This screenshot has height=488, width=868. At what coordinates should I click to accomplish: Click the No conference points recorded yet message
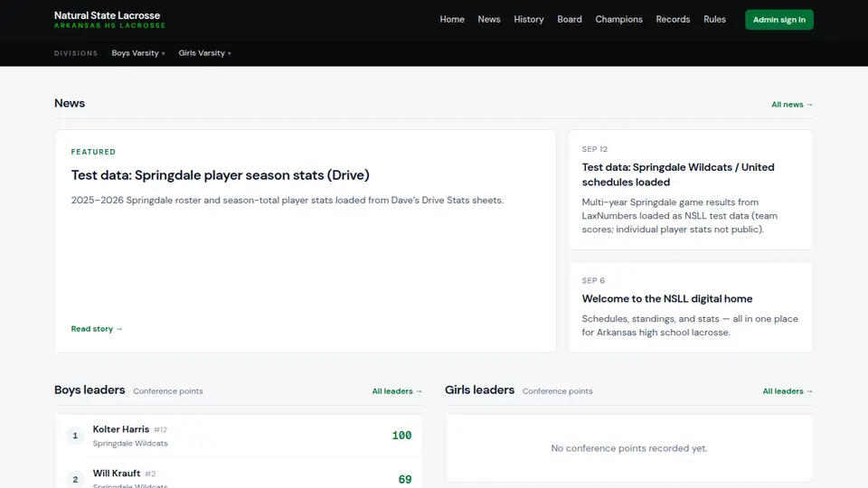pyautogui.click(x=629, y=448)
